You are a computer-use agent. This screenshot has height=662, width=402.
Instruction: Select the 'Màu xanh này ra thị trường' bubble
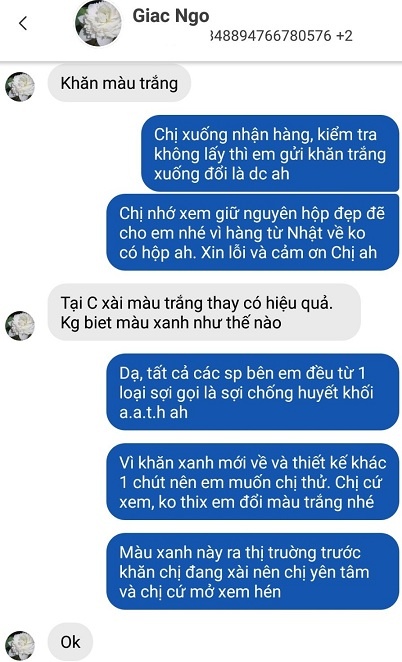pyautogui.click(x=253, y=572)
